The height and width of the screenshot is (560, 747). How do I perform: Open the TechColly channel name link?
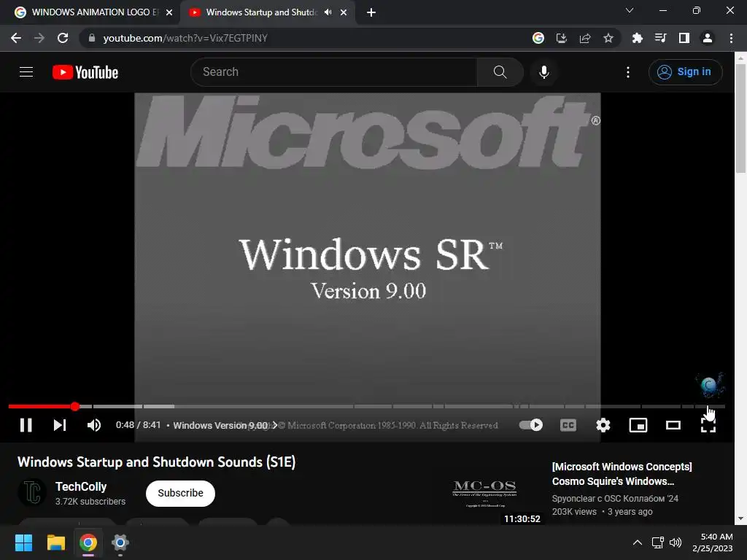click(80, 486)
